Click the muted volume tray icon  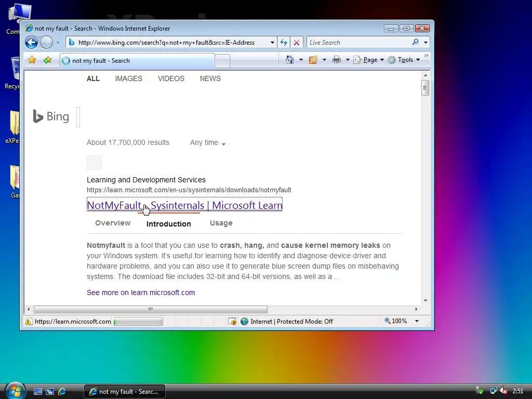point(503,391)
